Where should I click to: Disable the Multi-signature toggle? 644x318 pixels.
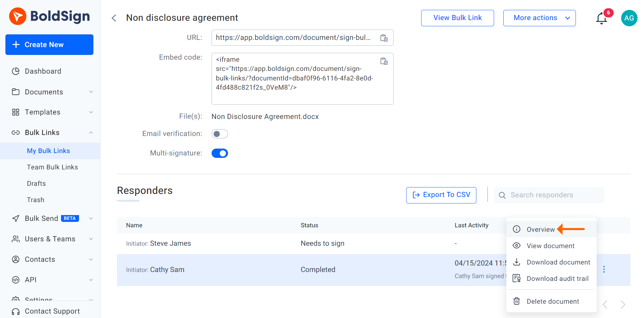point(220,153)
